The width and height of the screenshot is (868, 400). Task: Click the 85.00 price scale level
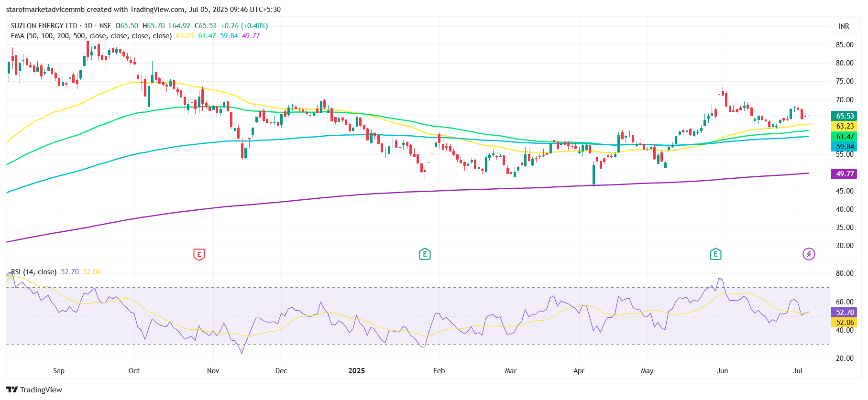coord(845,45)
